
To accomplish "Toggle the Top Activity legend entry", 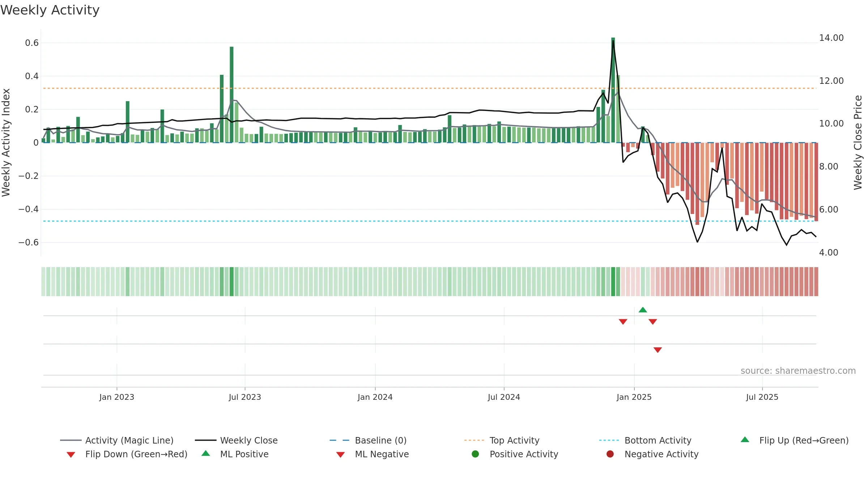I will click(x=502, y=440).
